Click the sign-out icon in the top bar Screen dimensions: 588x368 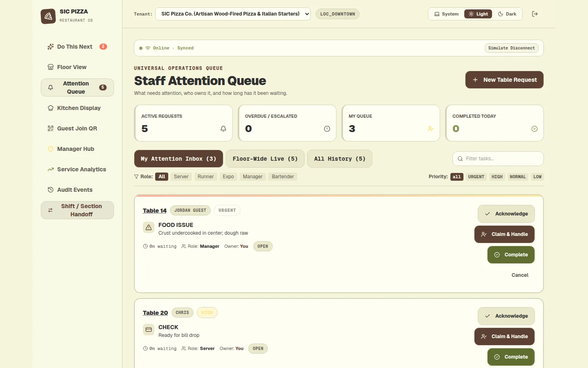(x=535, y=14)
